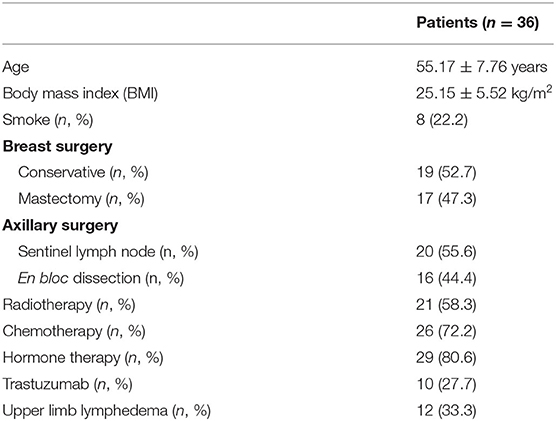Image resolution: width=556 pixels, height=421 pixels.
Task: Click the Smoke (n, %) row
Action: (x=278, y=120)
